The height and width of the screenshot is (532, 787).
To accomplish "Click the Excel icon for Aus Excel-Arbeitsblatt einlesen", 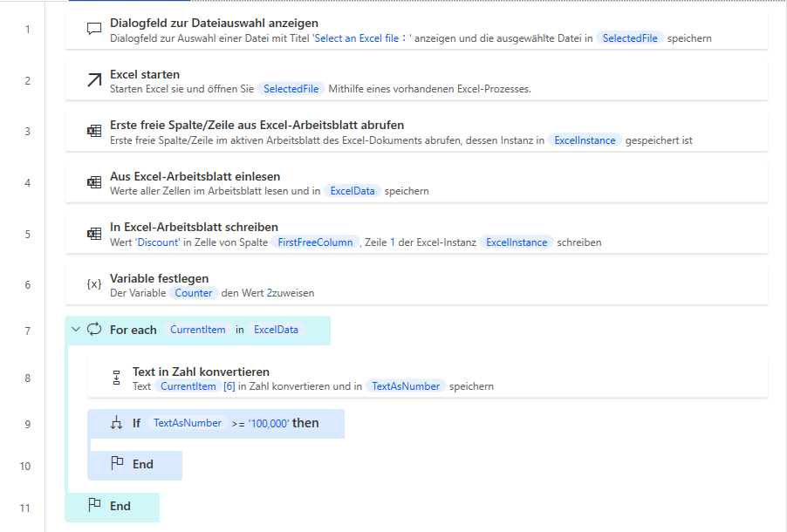I will (x=94, y=182).
